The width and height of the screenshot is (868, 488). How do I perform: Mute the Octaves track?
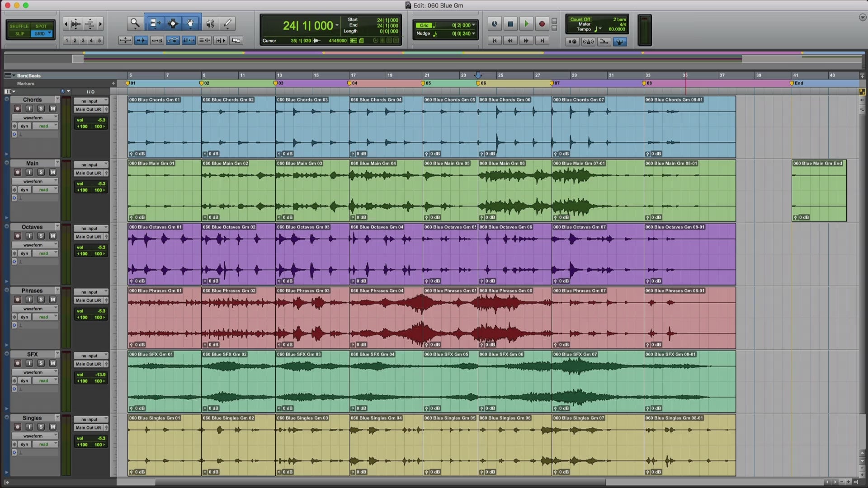coord(52,236)
